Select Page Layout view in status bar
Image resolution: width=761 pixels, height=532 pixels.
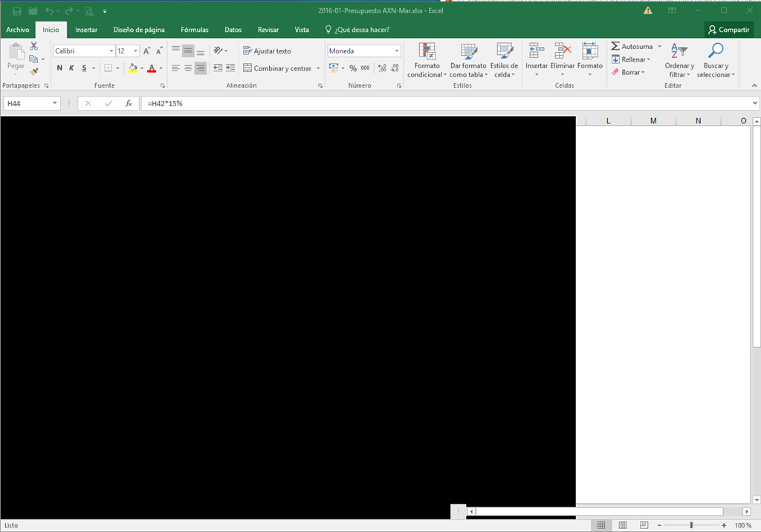pos(623,525)
